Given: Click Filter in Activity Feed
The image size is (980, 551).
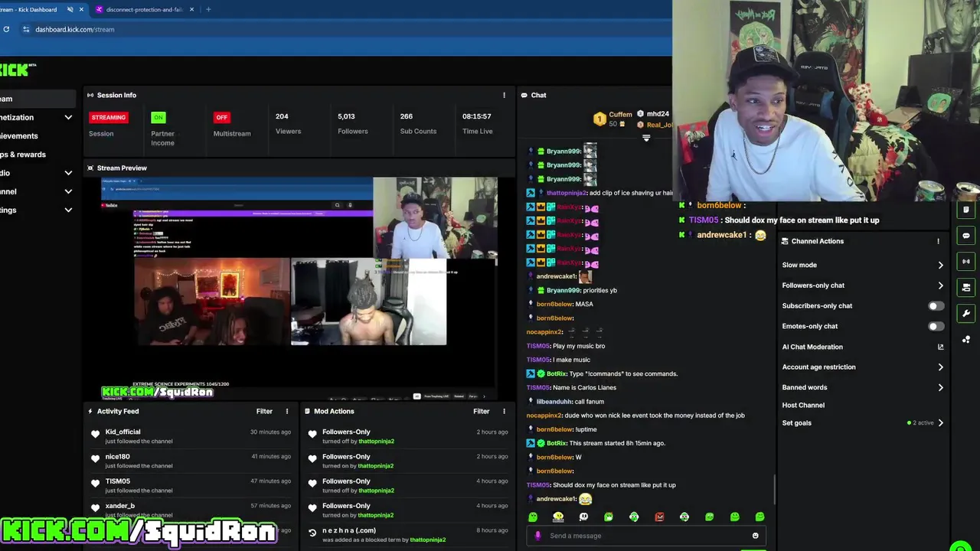Looking at the screenshot, I should (264, 411).
